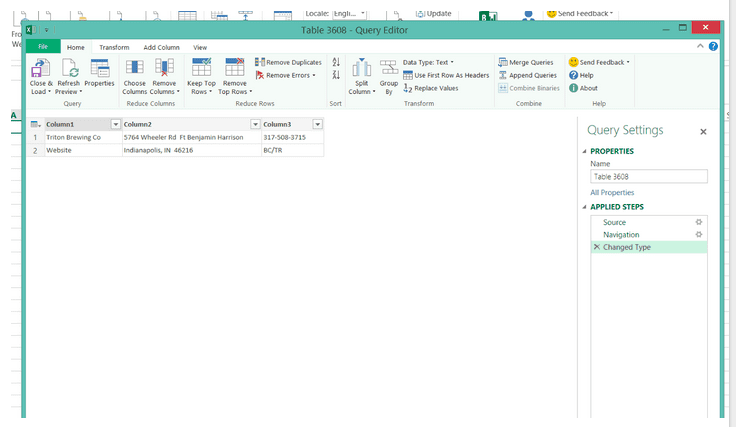
Task: Collapse the APPLIED STEPS section
Action: pos(584,207)
